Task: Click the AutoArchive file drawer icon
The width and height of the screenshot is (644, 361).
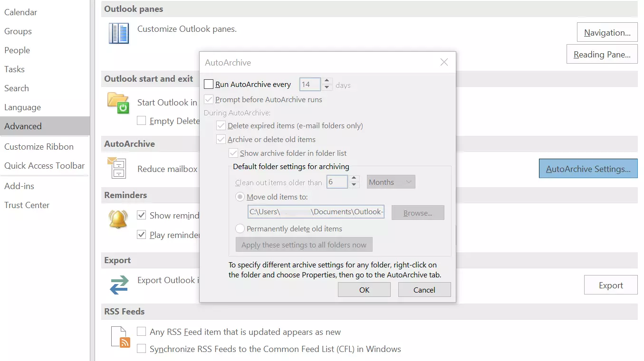Action: (x=118, y=168)
